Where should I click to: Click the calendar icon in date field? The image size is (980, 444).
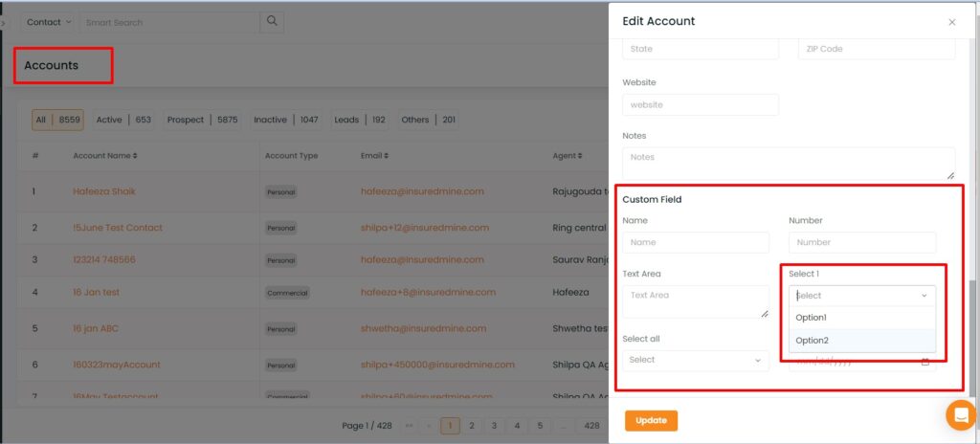pos(925,362)
